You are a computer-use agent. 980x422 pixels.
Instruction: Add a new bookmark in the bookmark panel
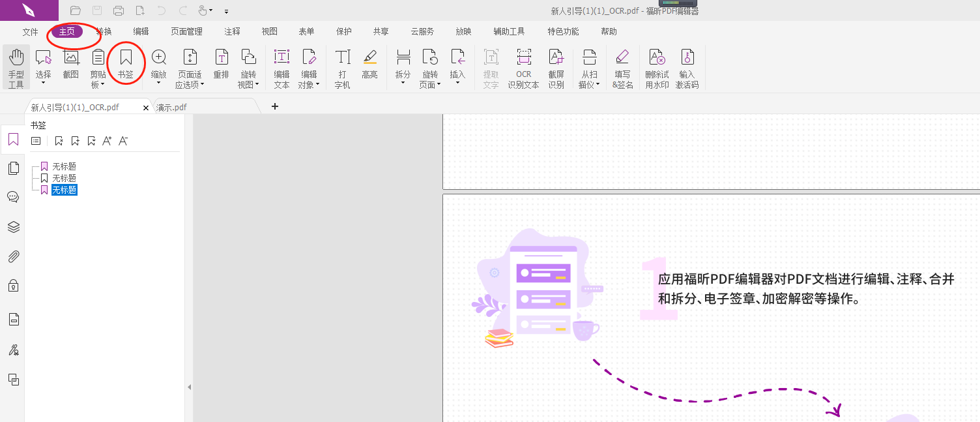[75, 140]
